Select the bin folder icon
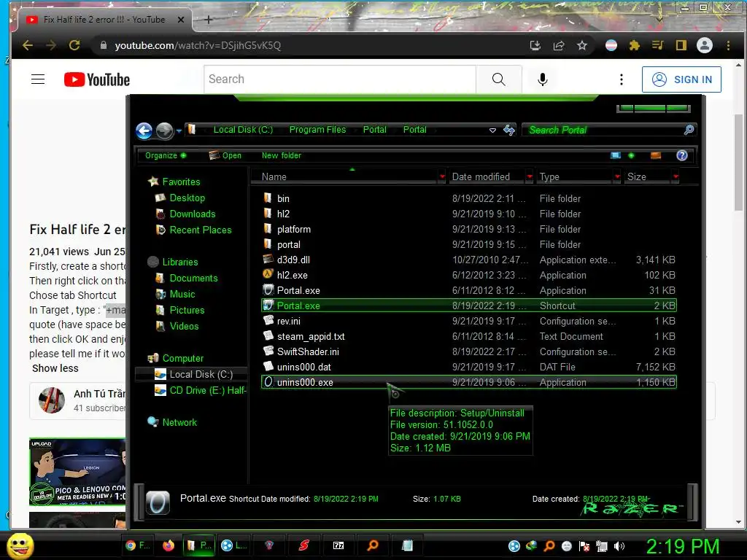Image resolution: width=747 pixels, height=560 pixels. coord(268,198)
